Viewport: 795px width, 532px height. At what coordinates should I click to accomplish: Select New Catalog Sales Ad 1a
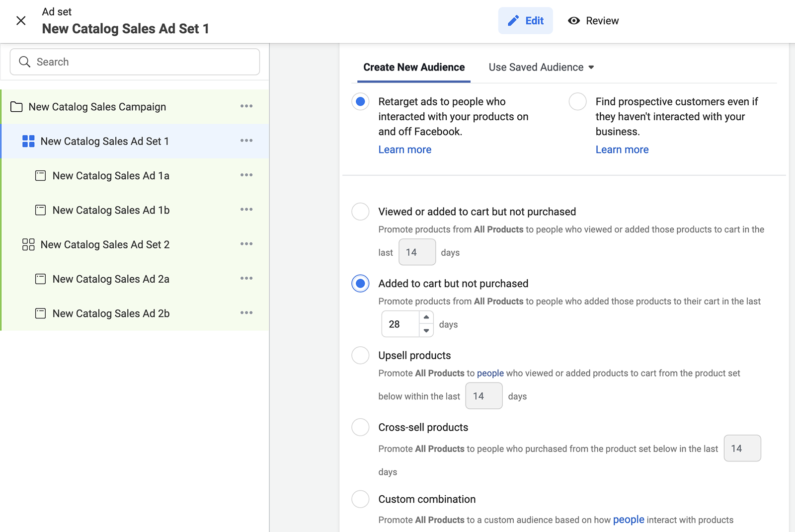click(135, 175)
